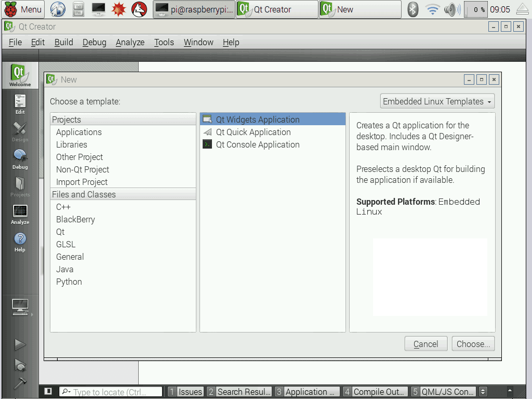Open the kit selector monitor icon
The image size is (532, 399).
click(20, 307)
